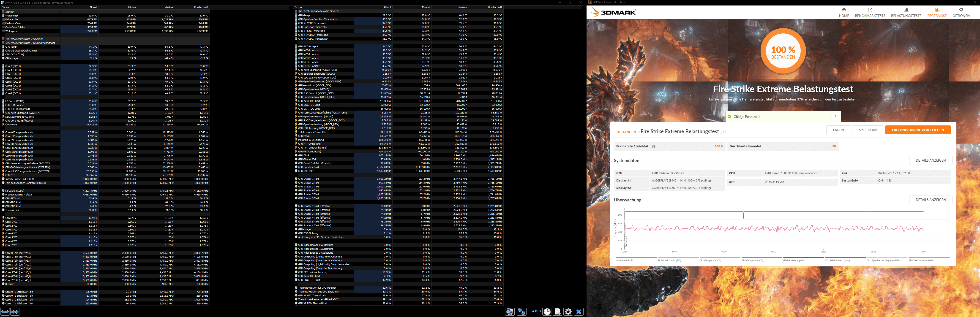This screenshot has width=980, height=317.
Task: Click the SPEICHERN button
Action: (867, 130)
